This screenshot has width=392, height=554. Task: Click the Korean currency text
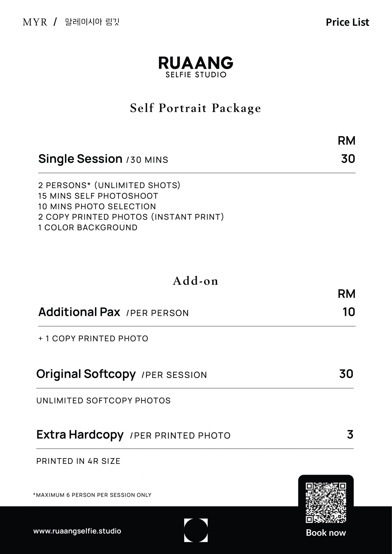[x=92, y=22]
